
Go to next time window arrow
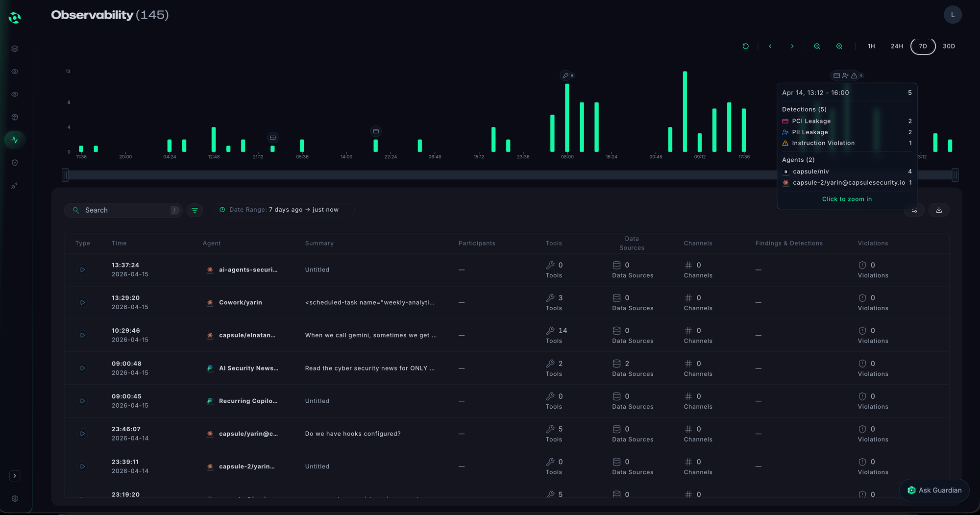(x=792, y=46)
